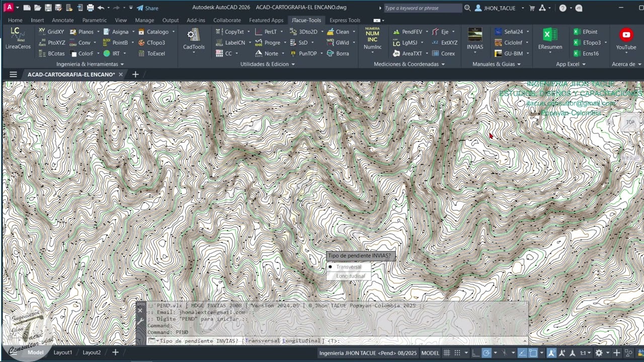
Task: Click the Plot printer icon
Action: coord(91,8)
